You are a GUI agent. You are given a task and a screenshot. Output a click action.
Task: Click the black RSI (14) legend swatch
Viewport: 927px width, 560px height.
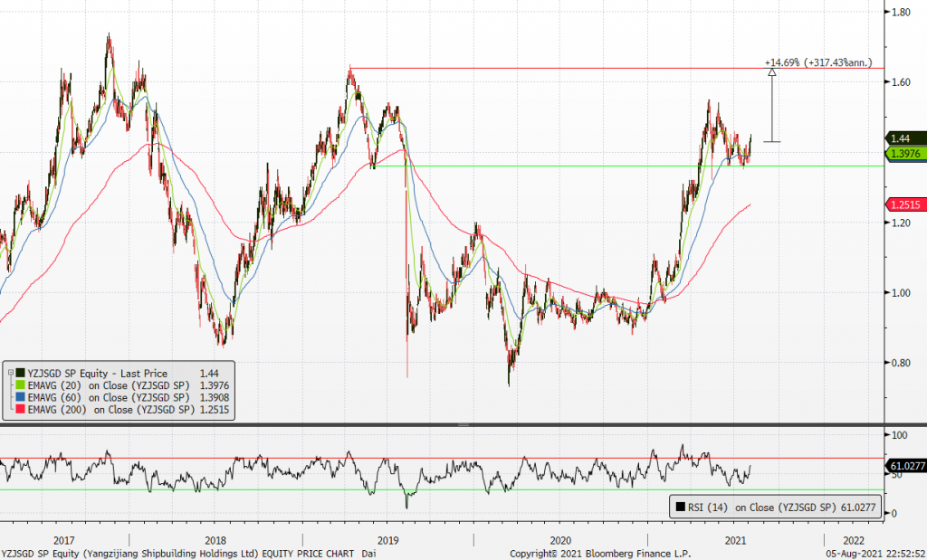[x=681, y=507]
